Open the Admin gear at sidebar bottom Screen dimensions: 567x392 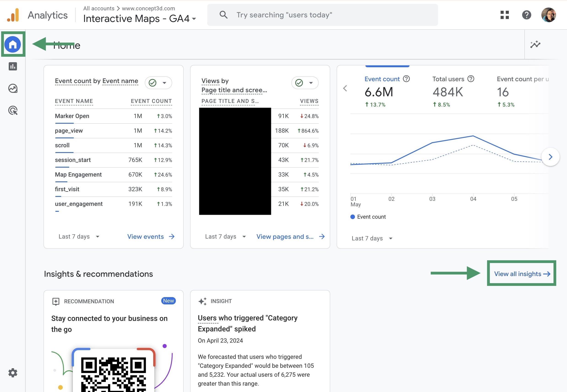click(13, 373)
